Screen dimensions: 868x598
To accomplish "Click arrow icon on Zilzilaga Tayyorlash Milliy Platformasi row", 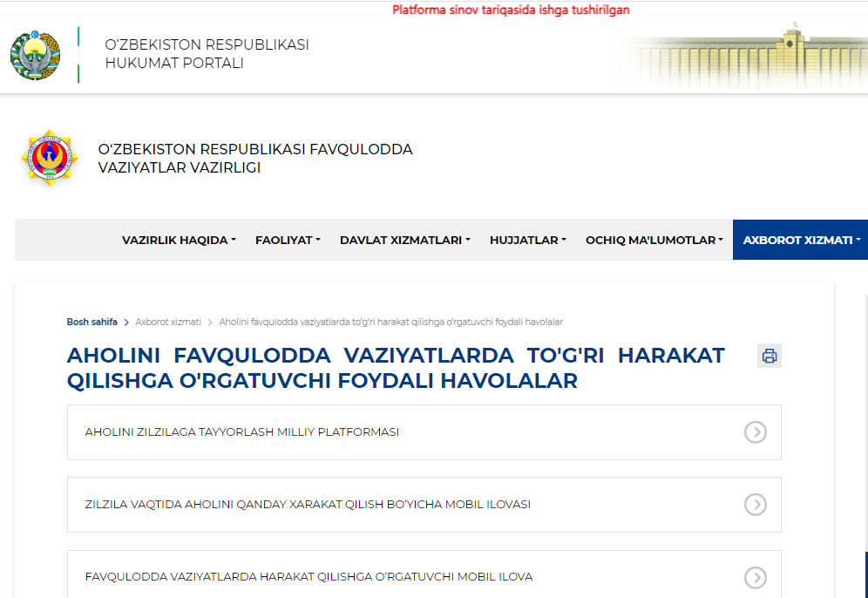I will click(x=755, y=432).
